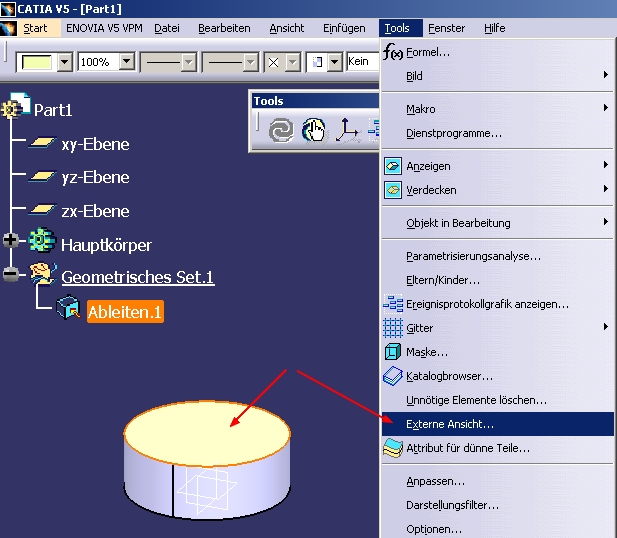Select the Geometrisches Set.1 label
Viewport: 617px width, 538px height.
pos(138,277)
